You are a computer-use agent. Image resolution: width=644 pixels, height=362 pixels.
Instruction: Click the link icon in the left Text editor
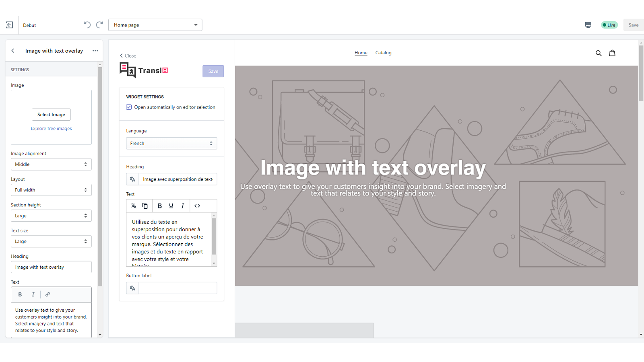(x=47, y=294)
